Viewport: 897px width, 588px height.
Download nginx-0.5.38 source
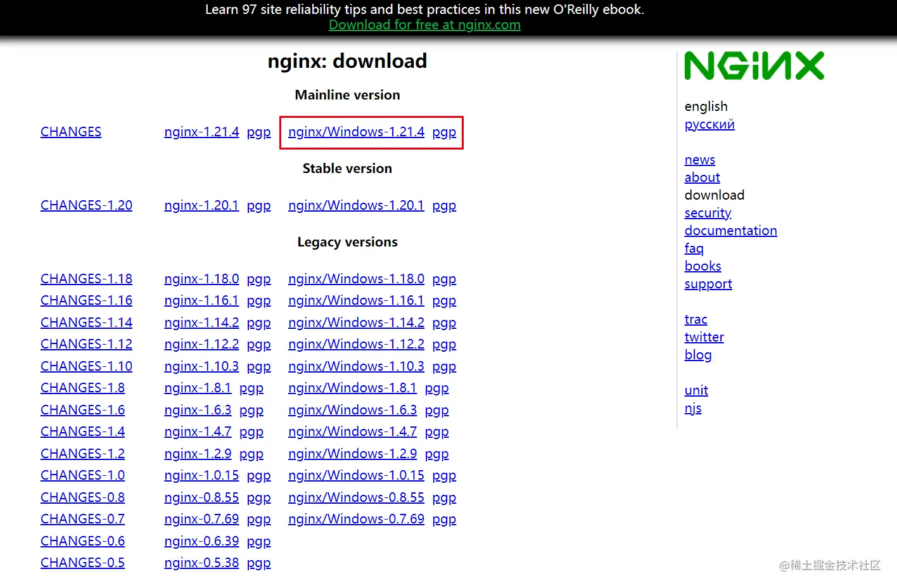[201, 563]
